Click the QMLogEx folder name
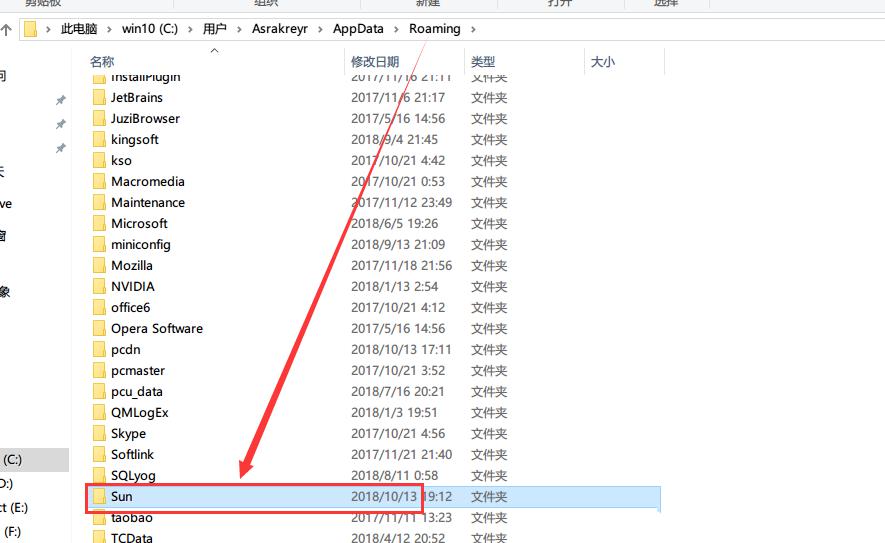This screenshot has height=543, width=885. [x=139, y=413]
